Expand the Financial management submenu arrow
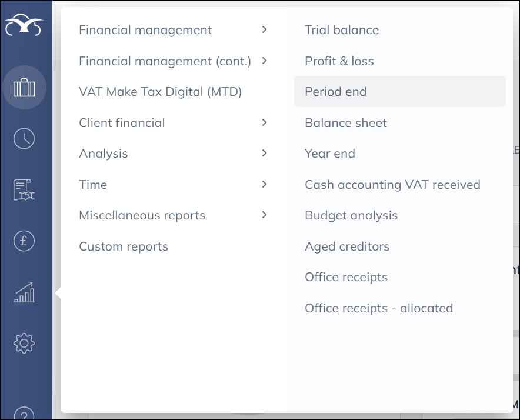The width and height of the screenshot is (520, 420). tap(264, 29)
